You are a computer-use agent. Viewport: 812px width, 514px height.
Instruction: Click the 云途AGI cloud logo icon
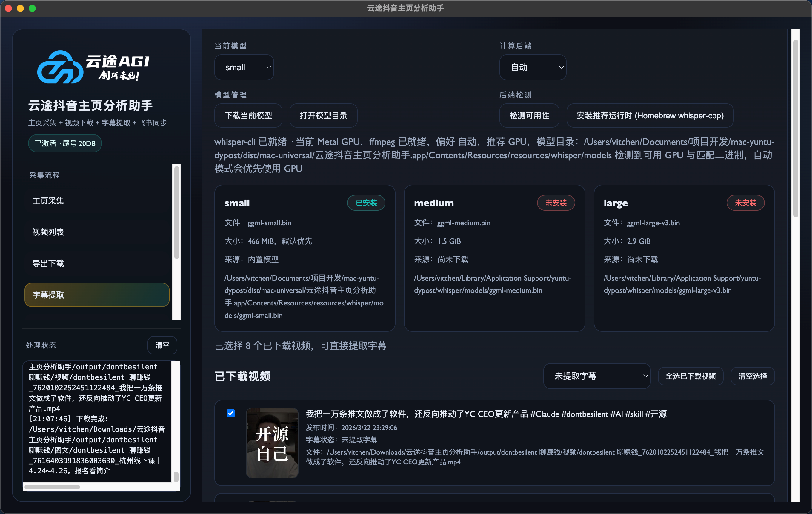(61, 66)
